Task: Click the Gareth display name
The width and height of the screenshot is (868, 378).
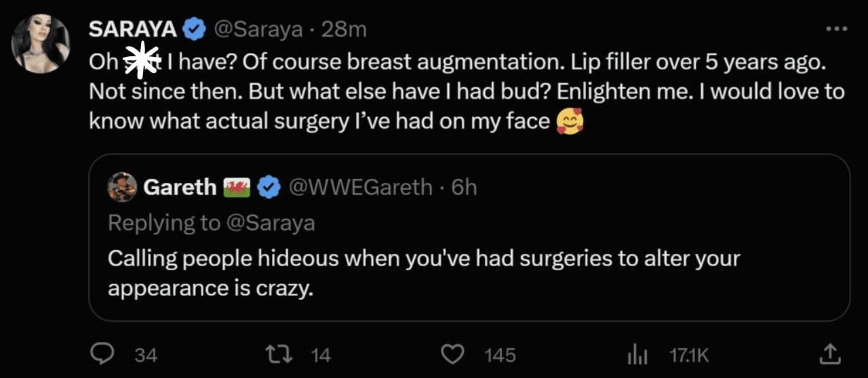Action: click(x=180, y=188)
